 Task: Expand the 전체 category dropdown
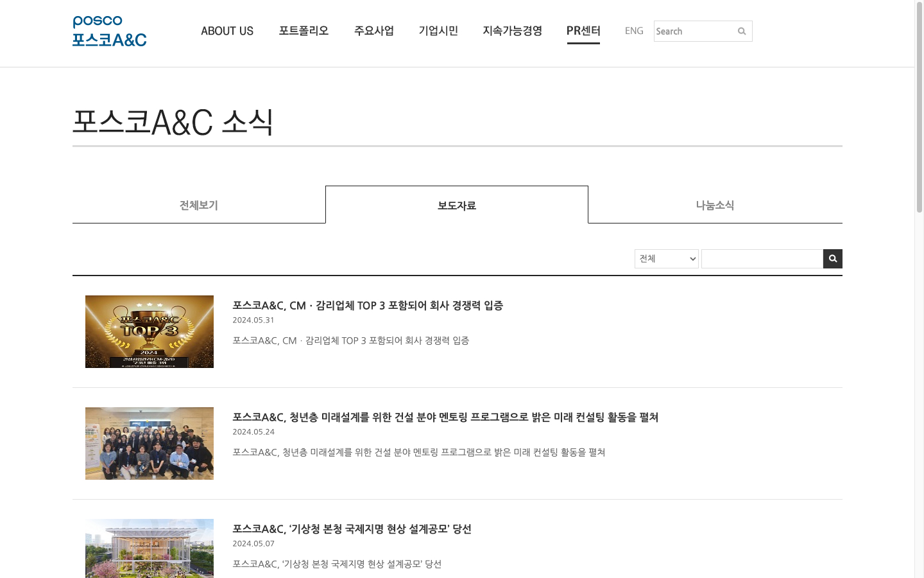pyautogui.click(x=667, y=259)
